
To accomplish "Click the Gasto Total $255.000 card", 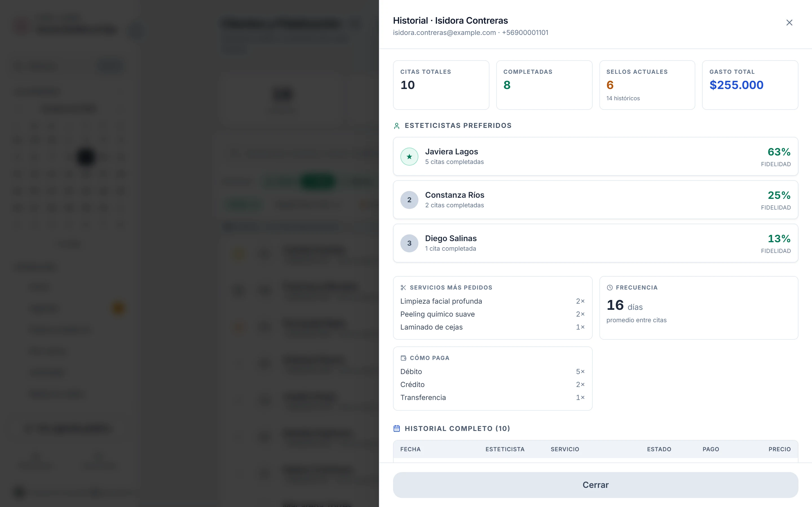I will pyautogui.click(x=750, y=85).
